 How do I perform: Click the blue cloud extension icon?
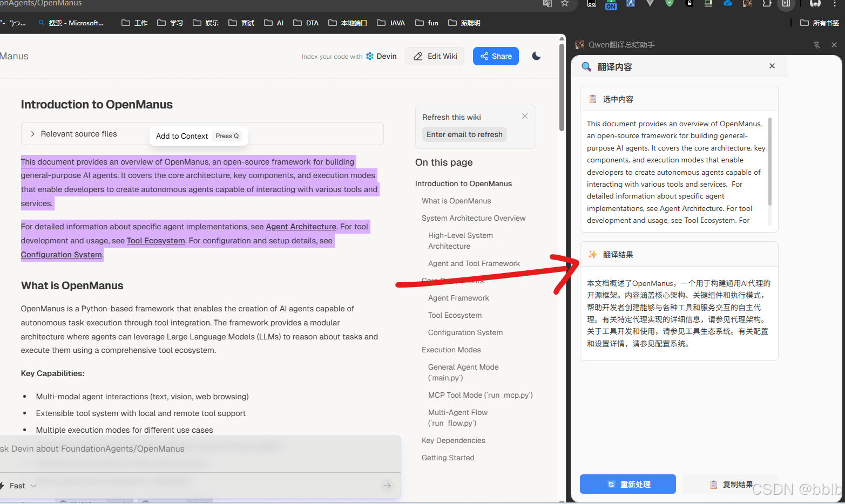(728, 3)
